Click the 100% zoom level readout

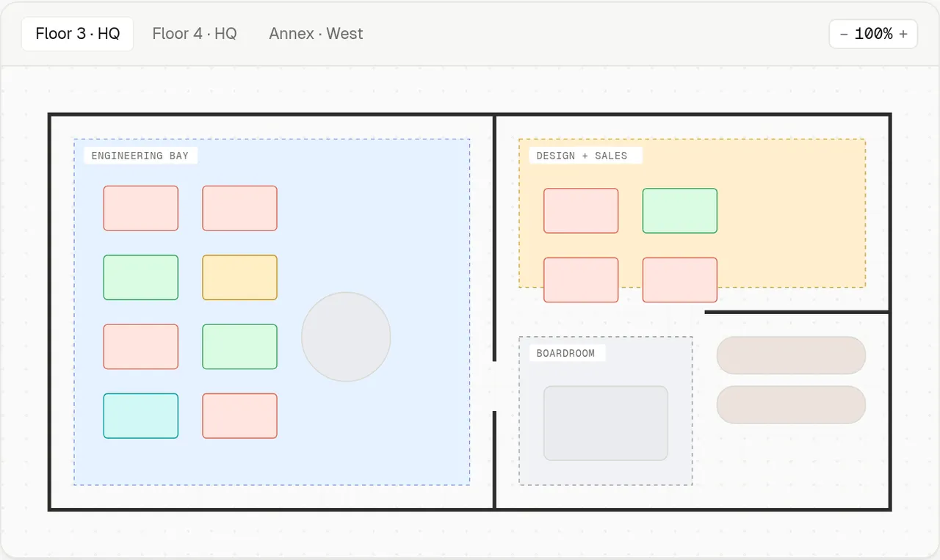point(873,34)
